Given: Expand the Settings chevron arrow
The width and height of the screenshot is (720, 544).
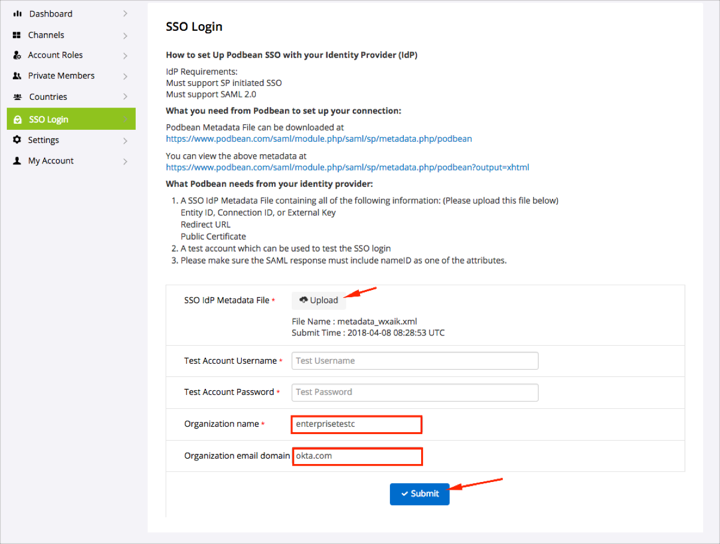Looking at the screenshot, I should click(x=125, y=140).
